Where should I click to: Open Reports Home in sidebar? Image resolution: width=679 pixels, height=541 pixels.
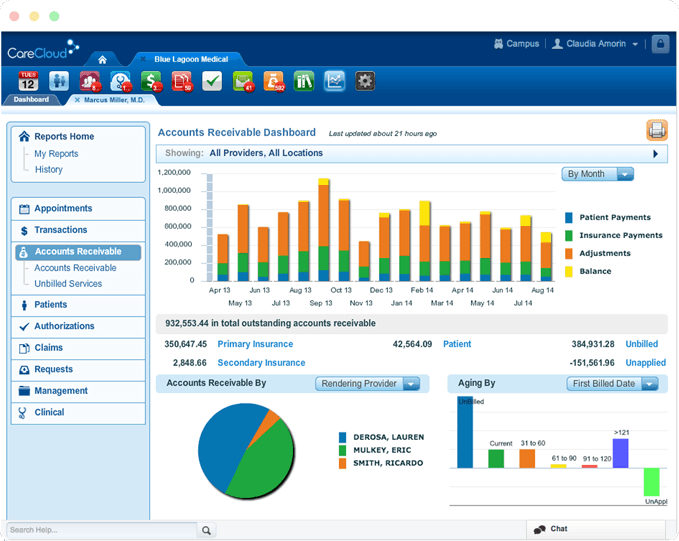64,136
